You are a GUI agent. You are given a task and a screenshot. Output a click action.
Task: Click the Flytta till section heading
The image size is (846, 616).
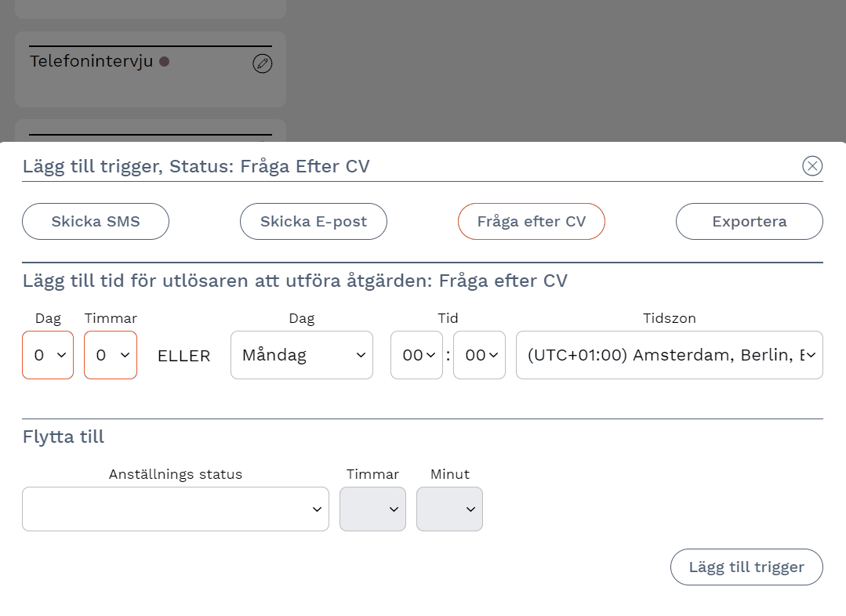coord(64,437)
